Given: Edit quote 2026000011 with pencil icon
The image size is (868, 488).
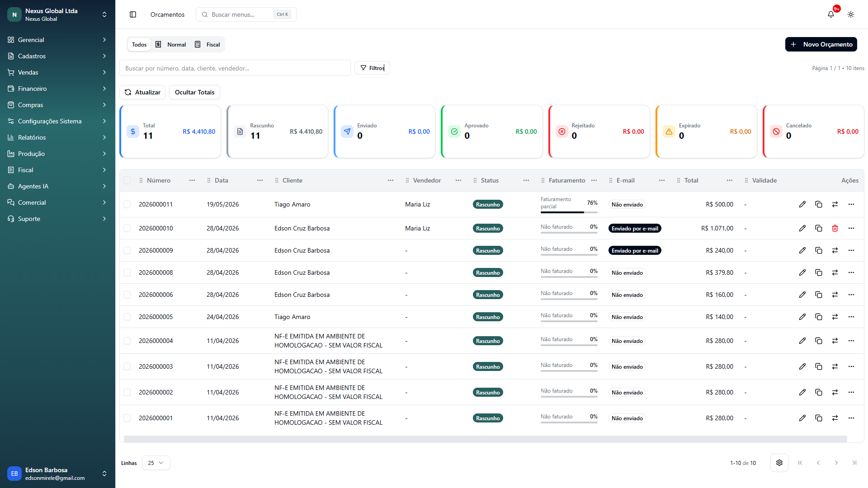Looking at the screenshot, I should [x=802, y=204].
